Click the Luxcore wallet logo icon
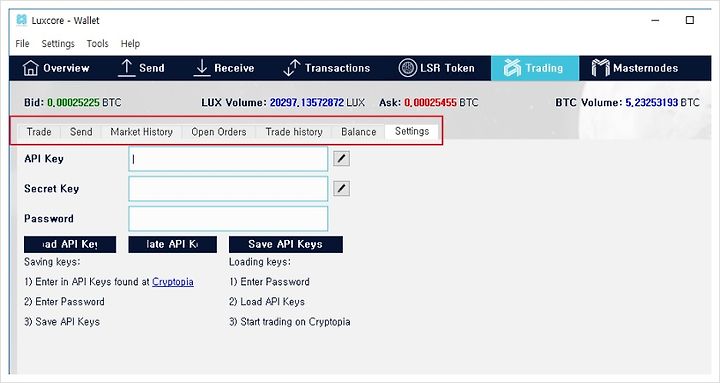This screenshot has width=720, height=383. [21, 20]
